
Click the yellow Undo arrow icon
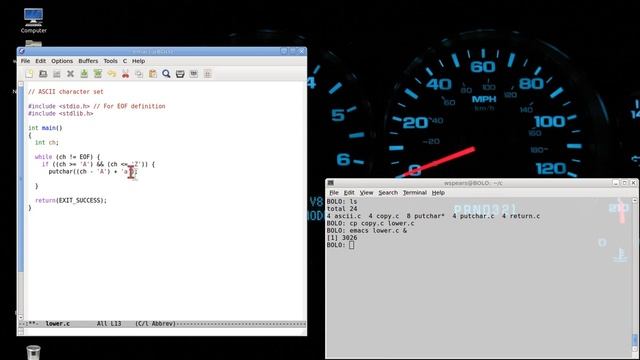111,74
